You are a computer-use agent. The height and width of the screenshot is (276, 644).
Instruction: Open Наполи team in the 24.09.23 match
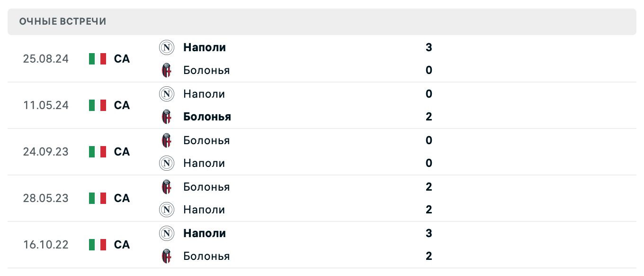click(204, 163)
